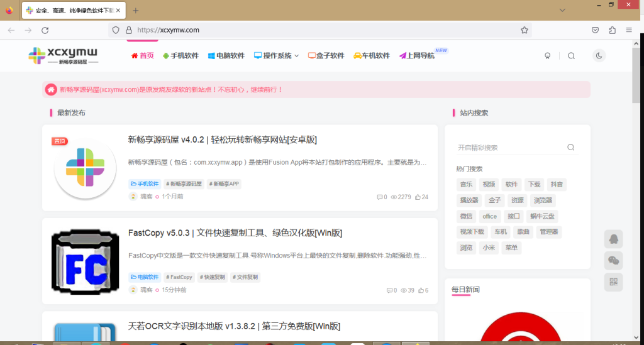This screenshot has width=644, height=345.
Task: Click the Firefox back arrow
Action: click(11, 30)
